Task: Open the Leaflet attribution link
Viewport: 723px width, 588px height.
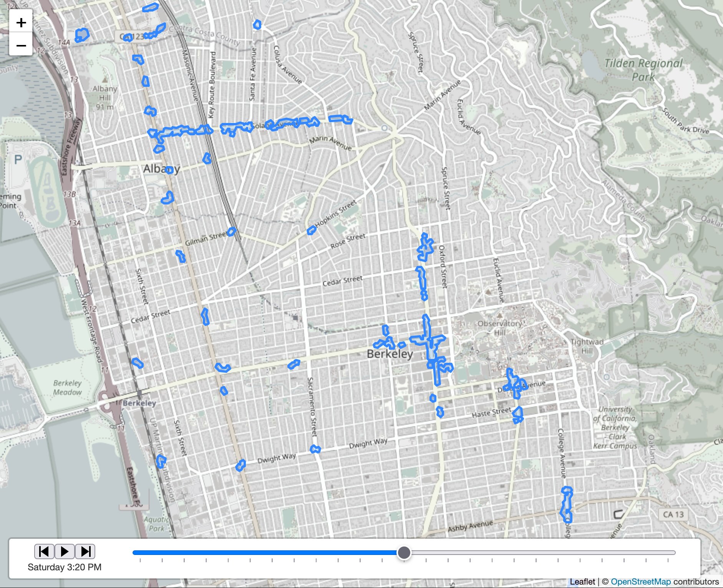Action: pyautogui.click(x=582, y=582)
